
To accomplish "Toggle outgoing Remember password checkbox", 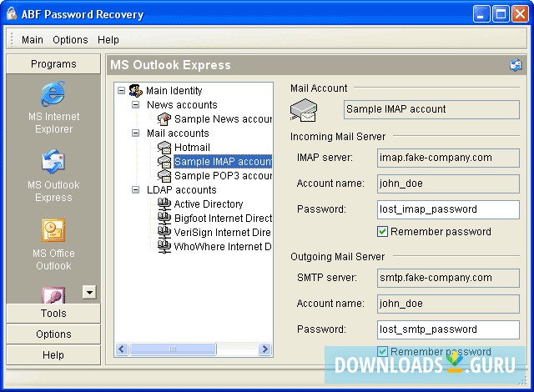I will click(382, 351).
